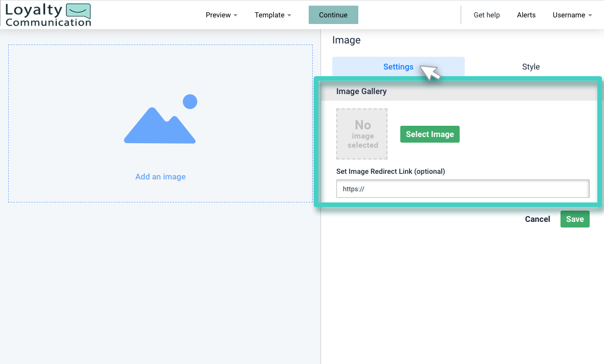Save the image settings
Image resolution: width=604 pixels, height=364 pixels.
[574, 219]
